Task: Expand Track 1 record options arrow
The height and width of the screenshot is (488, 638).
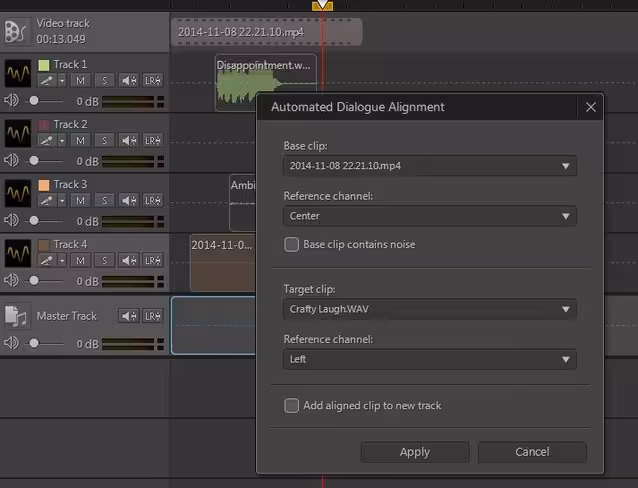Action: [62, 81]
